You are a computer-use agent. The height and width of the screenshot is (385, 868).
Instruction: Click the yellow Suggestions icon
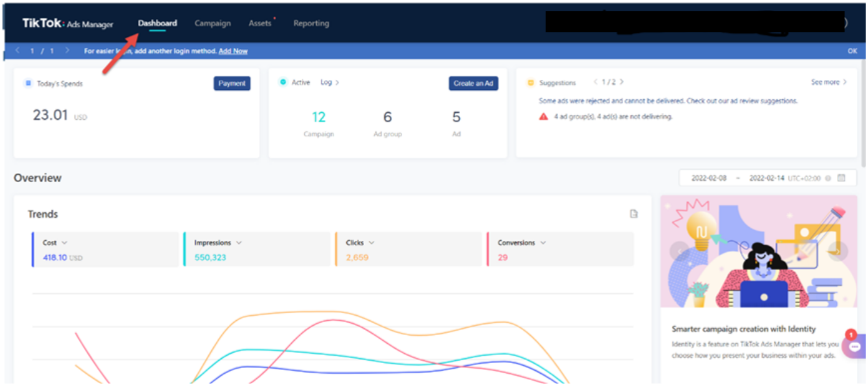point(531,82)
